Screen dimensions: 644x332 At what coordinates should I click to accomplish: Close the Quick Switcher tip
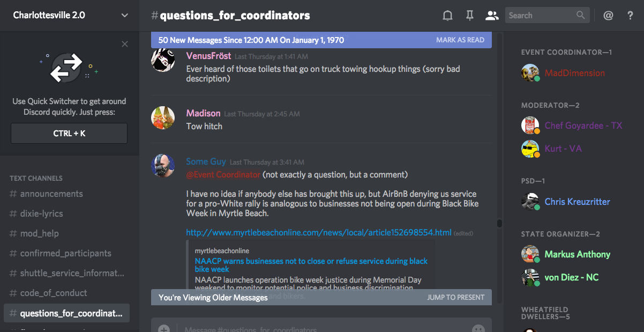coord(125,44)
